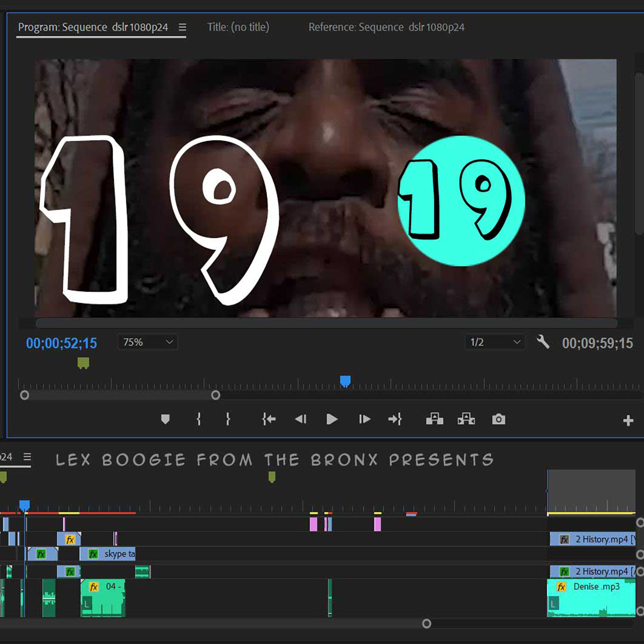Switch to the Reference: Sequence tab
The height and width of the screenshot is (644, 644).
click(x=386, y=27)
